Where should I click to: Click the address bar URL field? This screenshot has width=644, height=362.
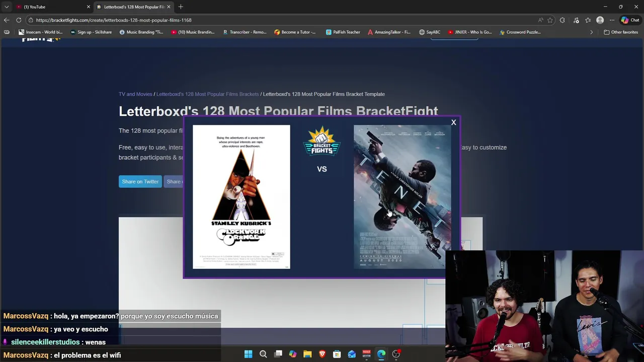[282, 20]
